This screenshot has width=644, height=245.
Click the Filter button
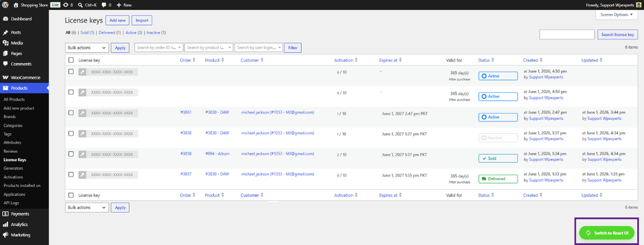click(x=293, y=48)
